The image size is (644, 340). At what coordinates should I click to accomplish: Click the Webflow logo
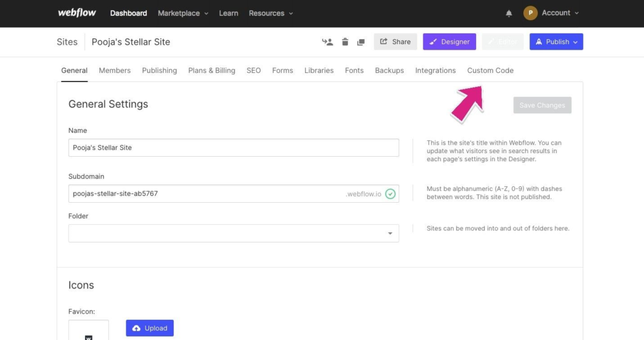tap(77, 13)
